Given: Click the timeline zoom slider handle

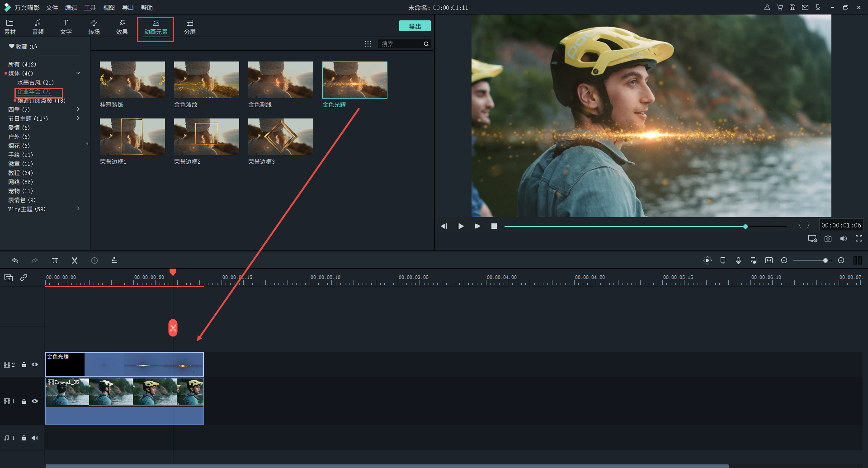Looking at the screenshot, I should click(826, 260).
